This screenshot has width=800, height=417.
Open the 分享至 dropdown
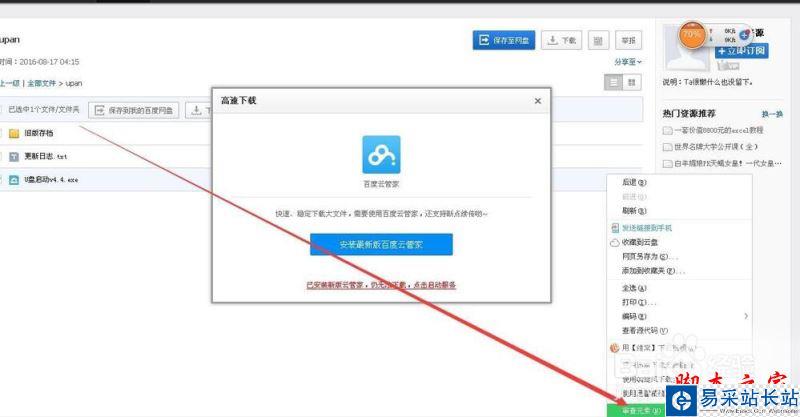tap(628, 62)
